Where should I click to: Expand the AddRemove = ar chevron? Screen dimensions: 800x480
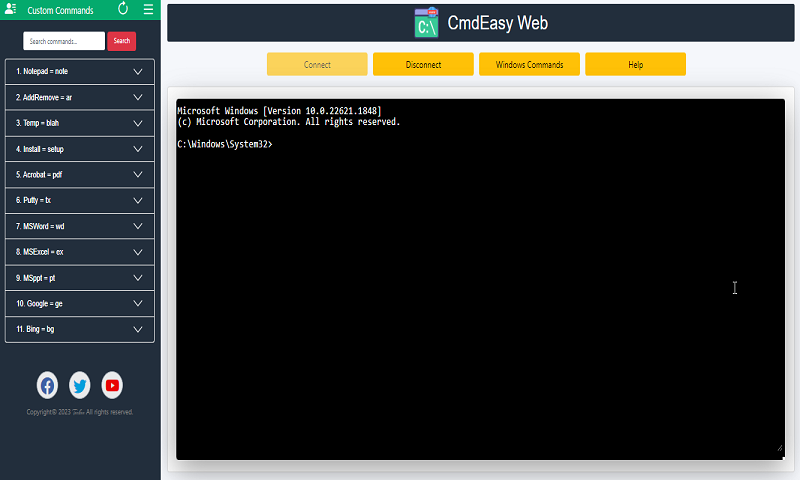pos(138,97)
